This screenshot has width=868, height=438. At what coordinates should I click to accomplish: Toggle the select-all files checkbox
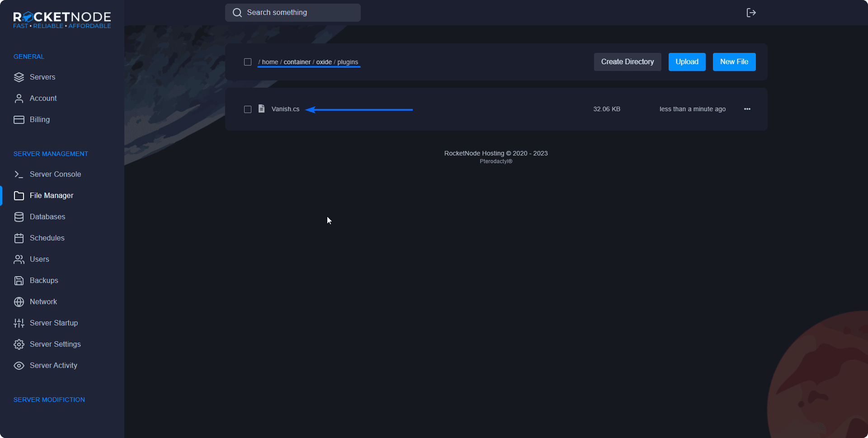[248, 62]
